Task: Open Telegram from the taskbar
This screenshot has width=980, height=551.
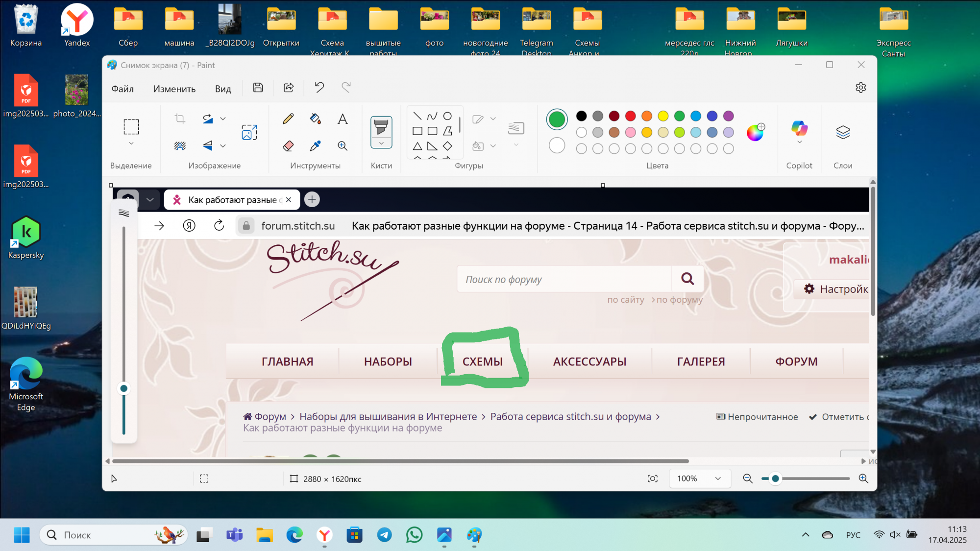Action: coord(384,535)
